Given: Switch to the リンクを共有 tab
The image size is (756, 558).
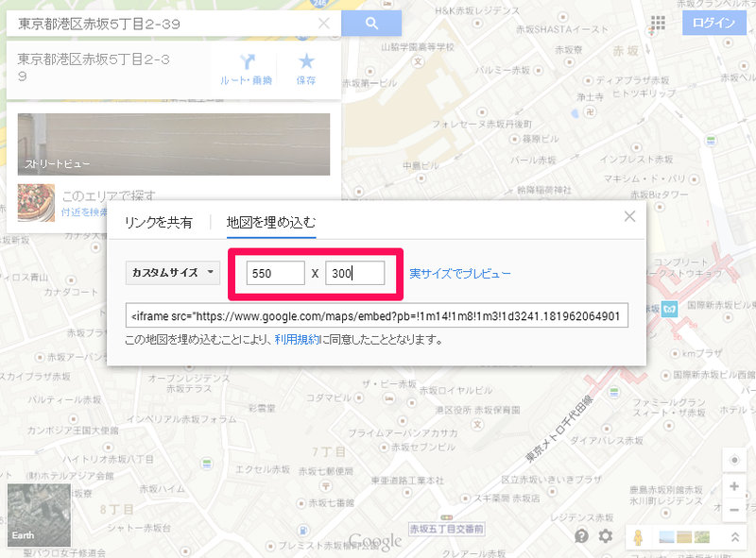Looking at the screenshot, I should coord(159,222).
